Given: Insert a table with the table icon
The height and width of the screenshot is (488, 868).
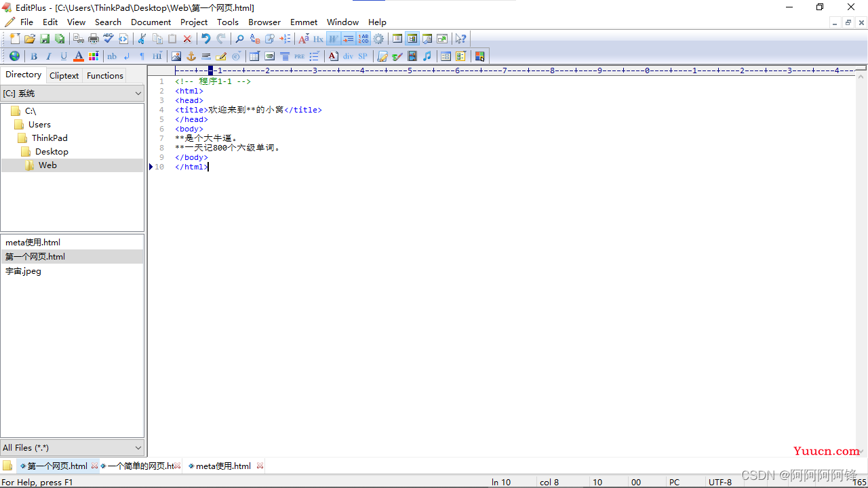Looking at the screenshot, I should point(255,56).
